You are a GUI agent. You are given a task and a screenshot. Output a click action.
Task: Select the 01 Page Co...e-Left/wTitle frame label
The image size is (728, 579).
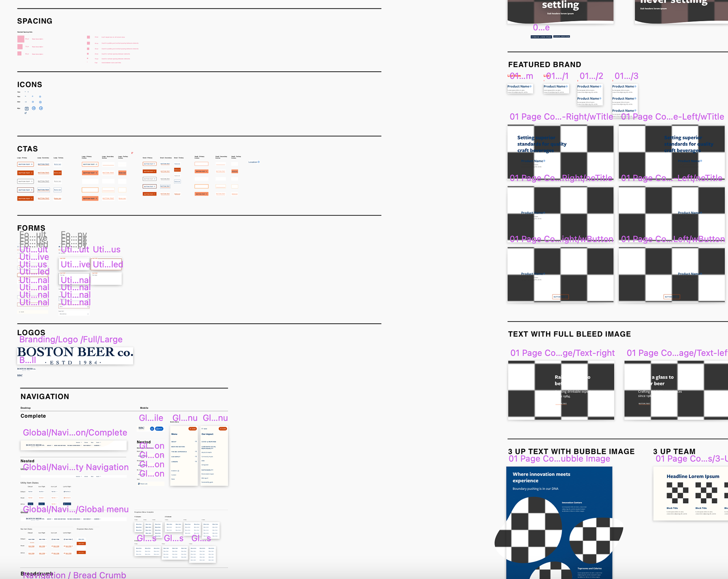pos(672,117)
